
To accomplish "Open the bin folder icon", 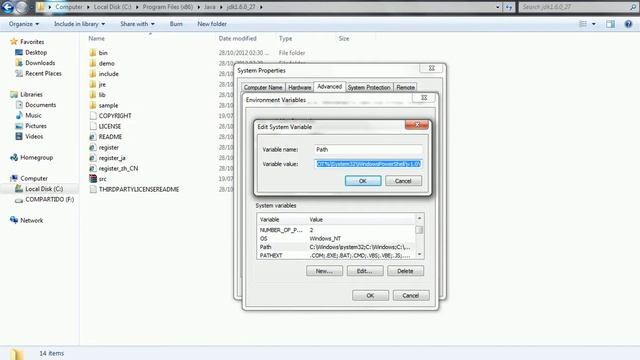I will (93, 53).
